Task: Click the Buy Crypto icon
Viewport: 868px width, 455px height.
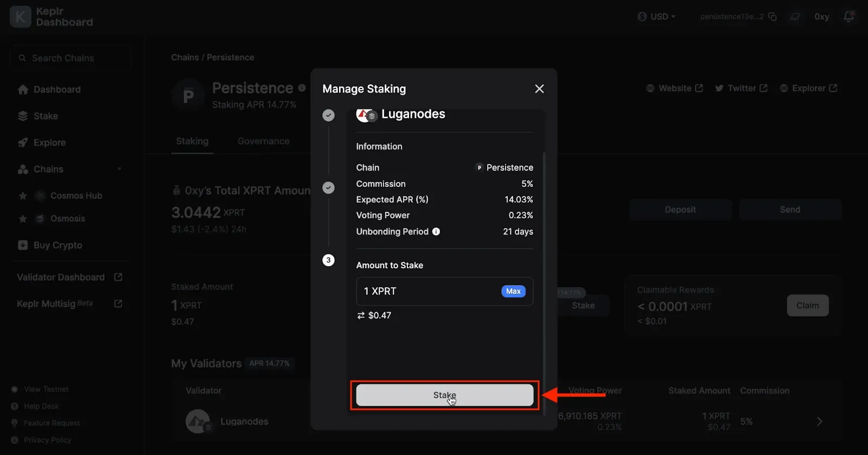Action: pyautogui.click(x=23, y=245)
